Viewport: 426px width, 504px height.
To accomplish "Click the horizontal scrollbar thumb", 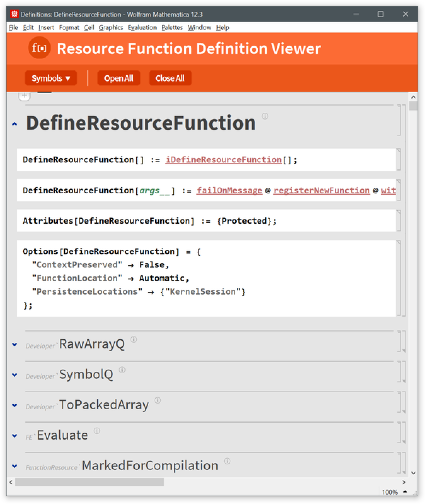I will click(89, 482).
